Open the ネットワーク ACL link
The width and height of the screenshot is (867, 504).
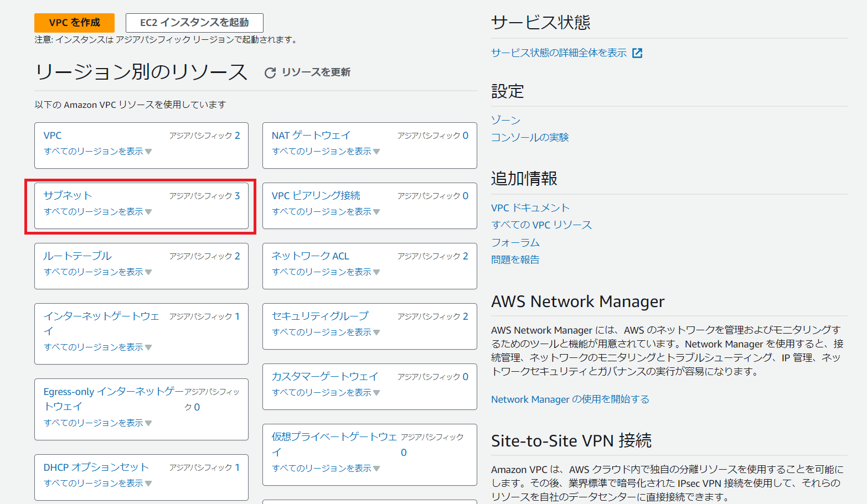tap(310, 256)
